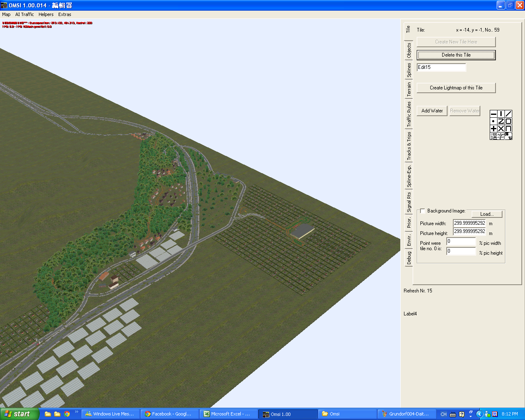Click the Z-shaped stroke icon
The height and width of the screenshot is (420, 525).
[501, 121]
